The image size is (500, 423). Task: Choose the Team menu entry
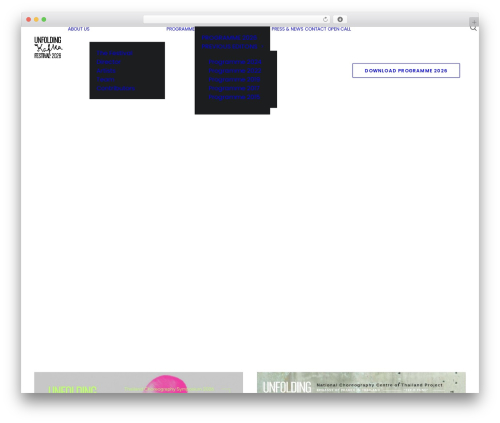[105, 79]
